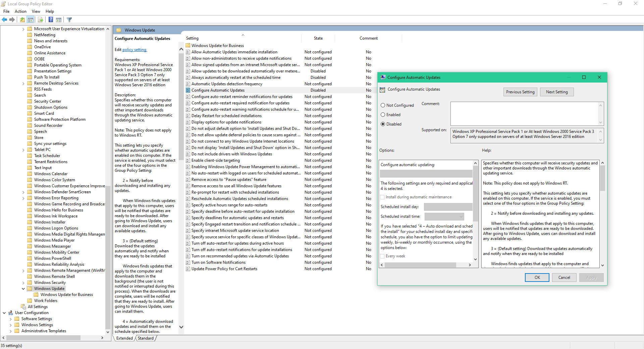644x349 pixels.
Task: Click the All Settings icon in tree
Action: pos(23,307)
